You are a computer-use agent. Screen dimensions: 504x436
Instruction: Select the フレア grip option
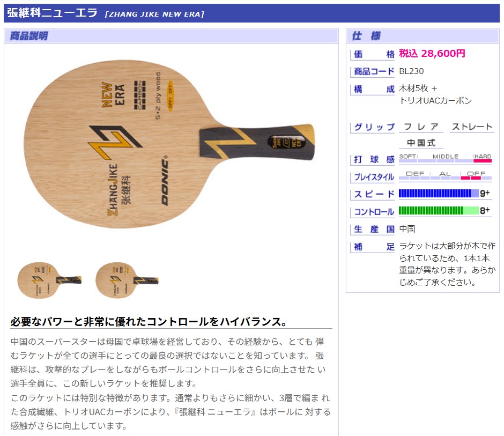click(421, 127)
